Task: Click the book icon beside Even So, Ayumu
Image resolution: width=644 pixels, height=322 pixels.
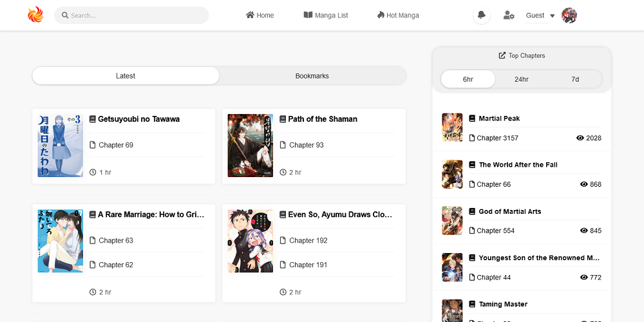Action: pos(283,214)
